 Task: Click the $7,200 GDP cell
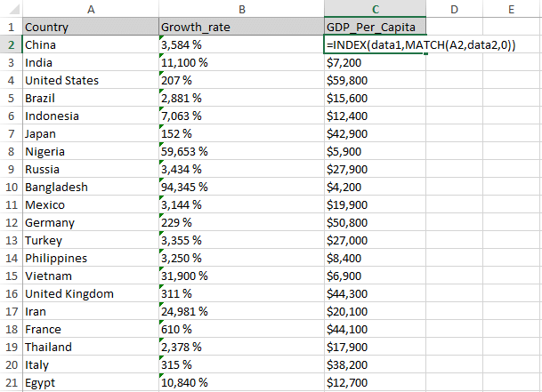pos(375,62)
